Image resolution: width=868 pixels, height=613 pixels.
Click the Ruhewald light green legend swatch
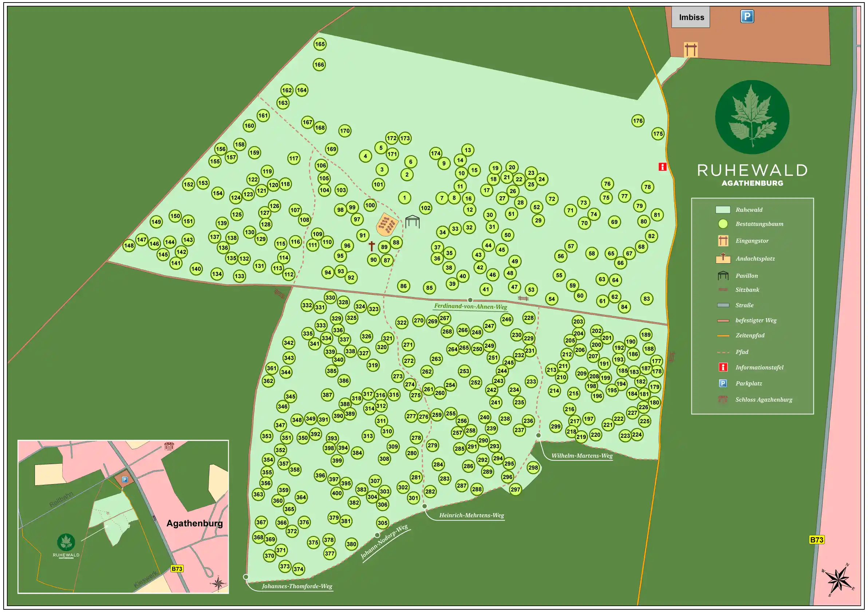click(x=722, y=210)
